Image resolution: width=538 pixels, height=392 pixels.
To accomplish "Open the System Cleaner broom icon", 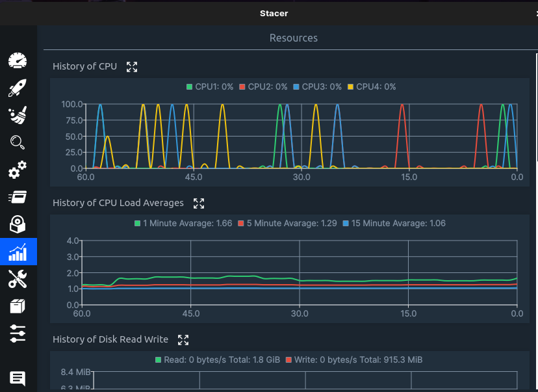I will [18, 116].
